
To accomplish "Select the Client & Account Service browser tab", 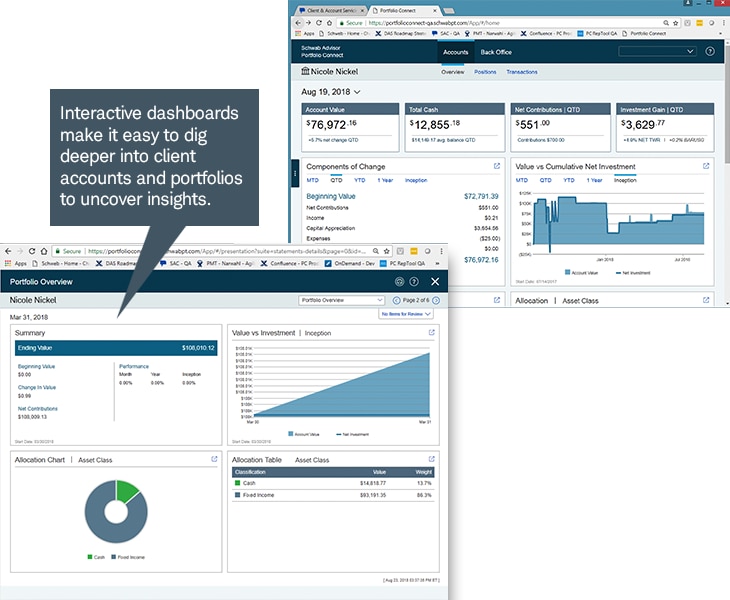I will 332,10.
